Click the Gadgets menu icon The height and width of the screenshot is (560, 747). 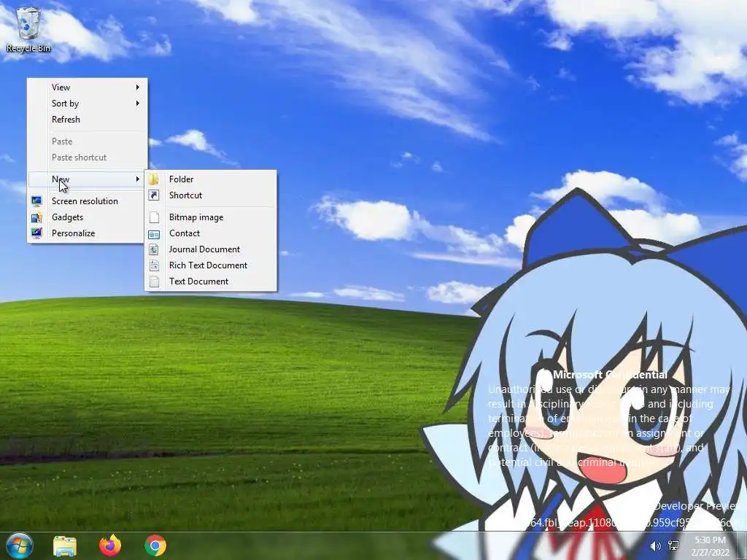coord(36,217)
